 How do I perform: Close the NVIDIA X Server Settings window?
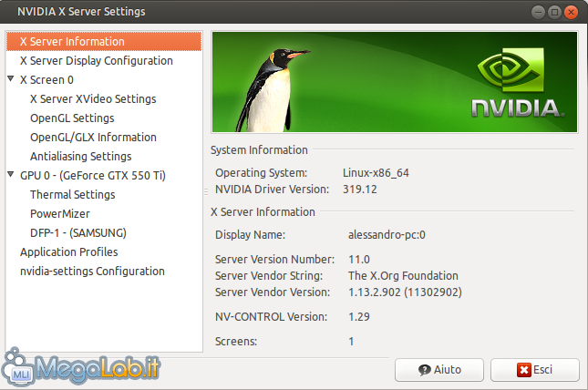click(x=571, y=13)
